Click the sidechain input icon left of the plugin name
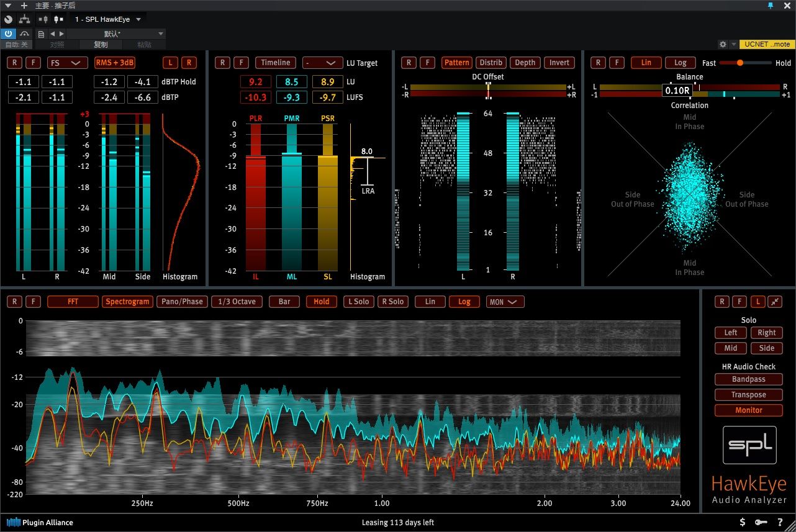 pos(44,19)
